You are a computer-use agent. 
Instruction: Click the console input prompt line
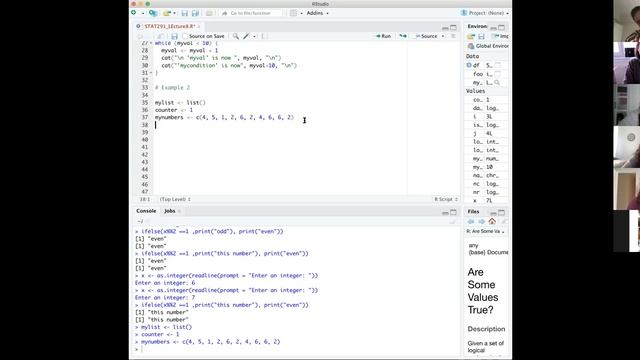click(297, 349)
